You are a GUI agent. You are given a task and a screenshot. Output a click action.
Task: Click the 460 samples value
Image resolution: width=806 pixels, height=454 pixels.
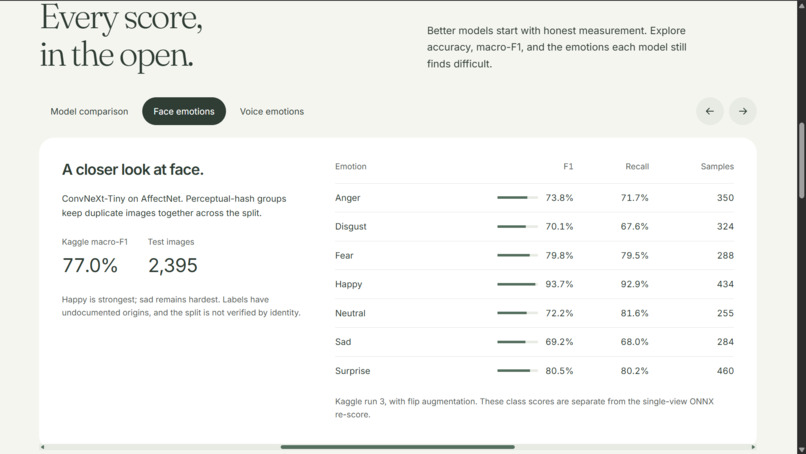[x=725, y=371]
